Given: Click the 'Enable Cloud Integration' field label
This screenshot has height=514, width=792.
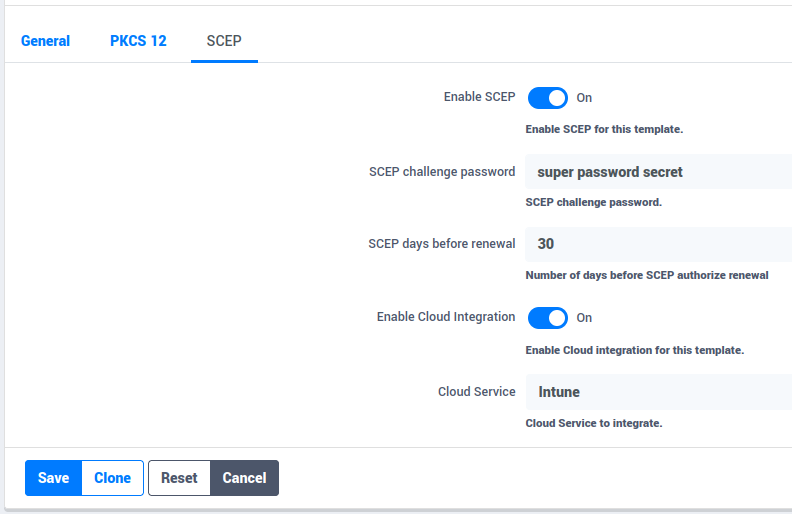Looking at the screenshot, I should 446,316.
